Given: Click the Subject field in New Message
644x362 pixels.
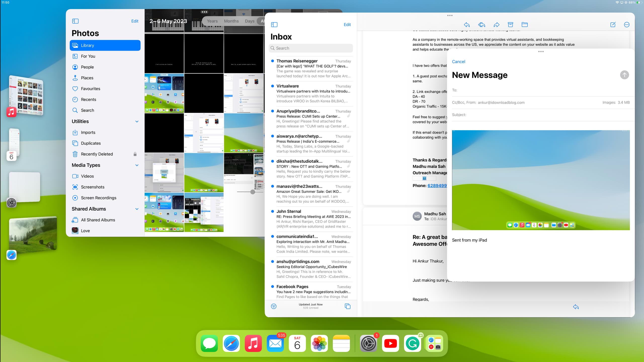Looking at the screenshot, I should 541,115.
